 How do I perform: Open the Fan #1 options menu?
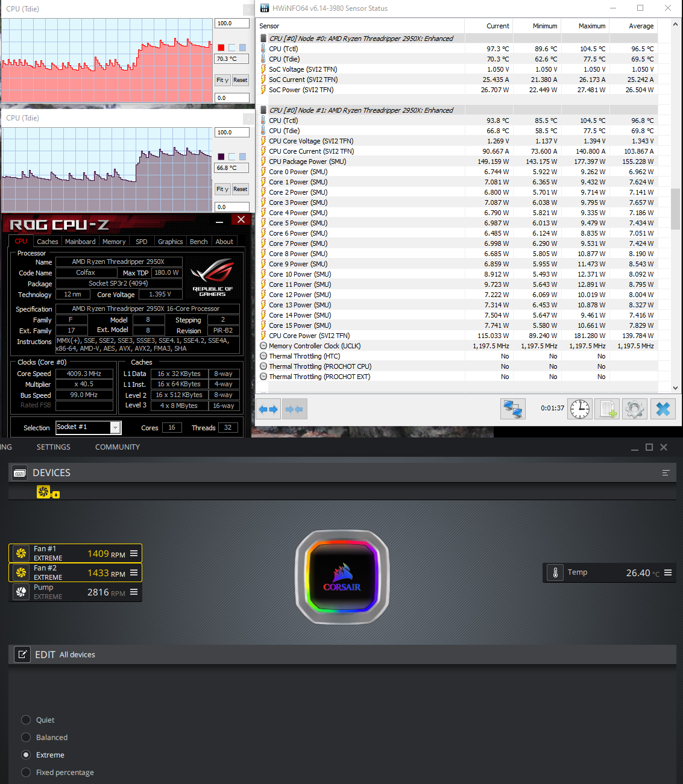[134, 553]
